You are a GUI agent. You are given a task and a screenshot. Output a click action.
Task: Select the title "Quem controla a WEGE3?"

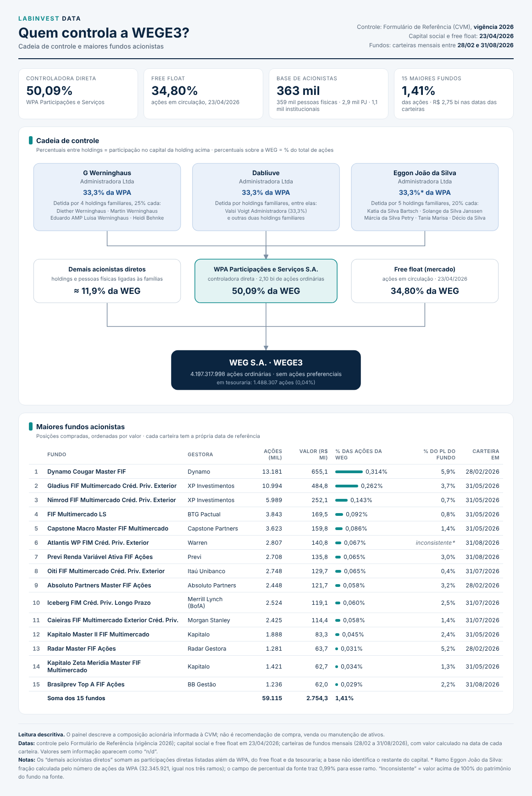104,33
